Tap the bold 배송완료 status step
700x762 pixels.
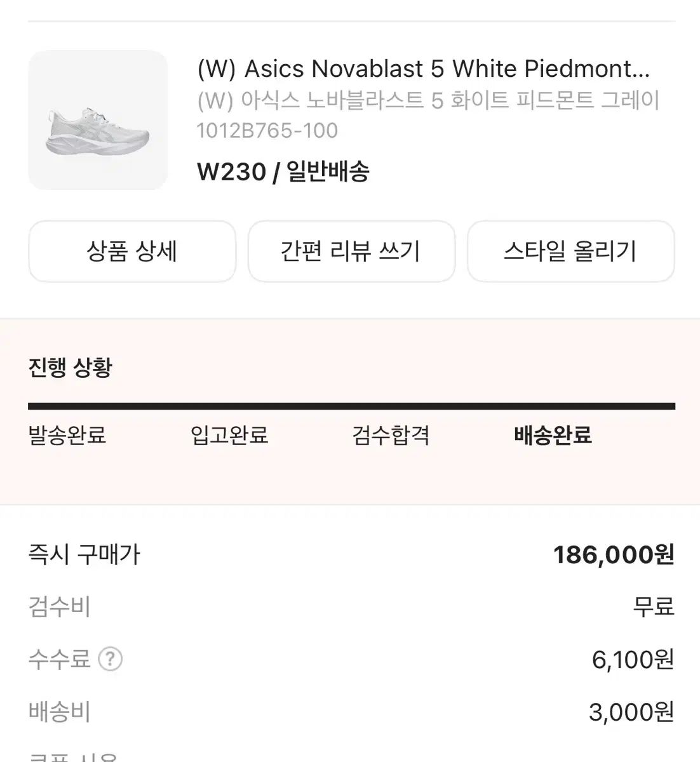[x=553, y=436]
